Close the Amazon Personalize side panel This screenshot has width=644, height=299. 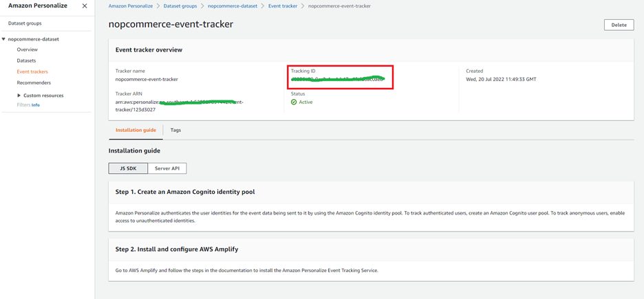tap(84, 6)
